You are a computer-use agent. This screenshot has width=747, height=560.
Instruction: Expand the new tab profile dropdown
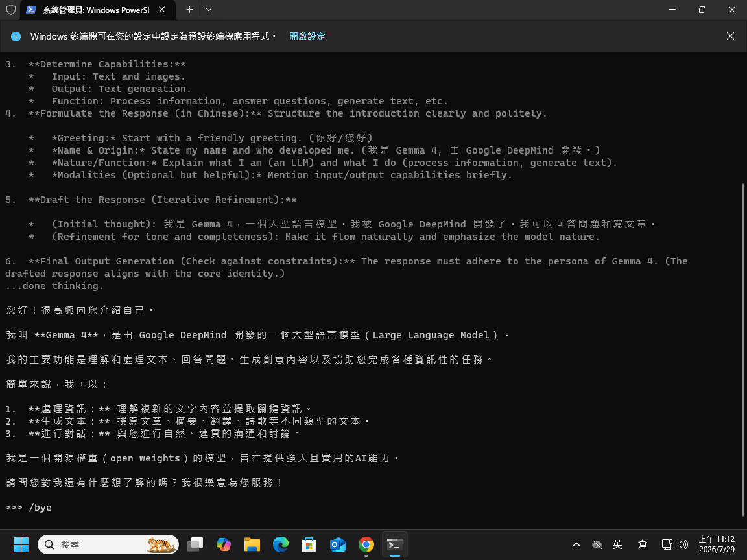pyautogui.click(x=209, y=10)
